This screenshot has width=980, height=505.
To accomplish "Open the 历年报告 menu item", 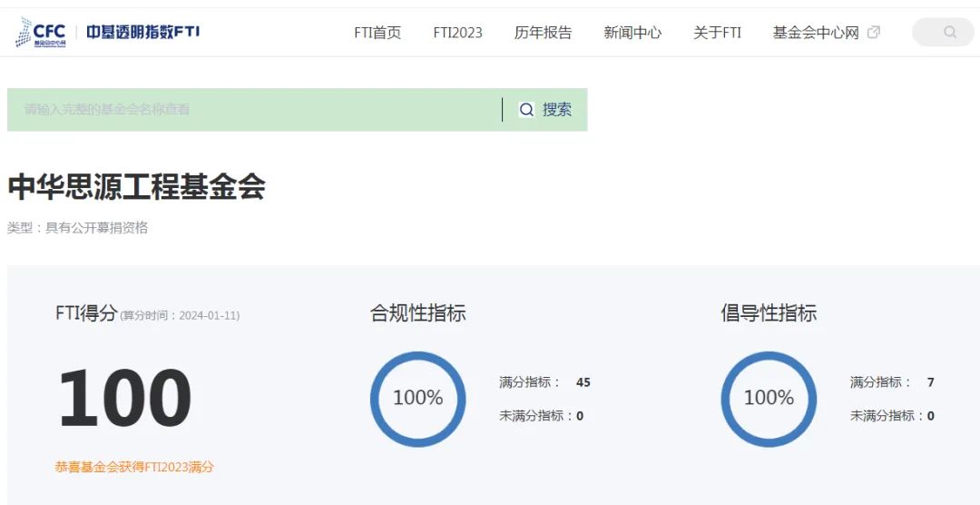I will pyautogui.click(x=544, y=33).
